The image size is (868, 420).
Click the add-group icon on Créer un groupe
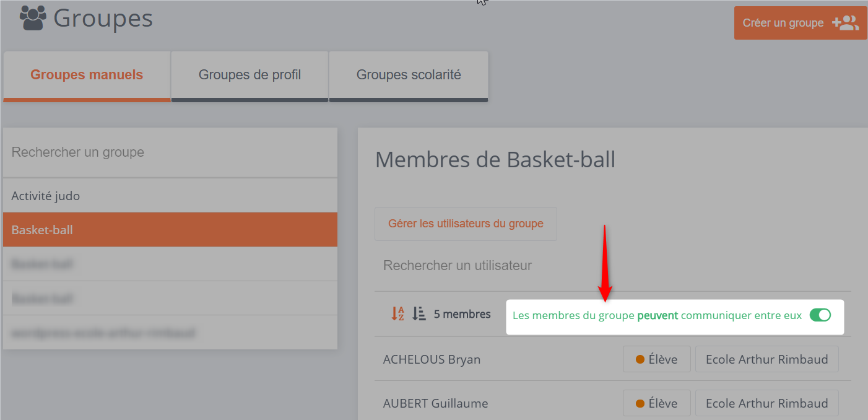pos(845,23)
